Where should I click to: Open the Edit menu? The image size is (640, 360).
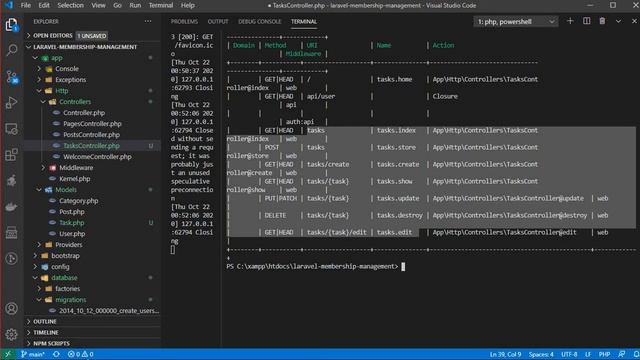point(44,5)
